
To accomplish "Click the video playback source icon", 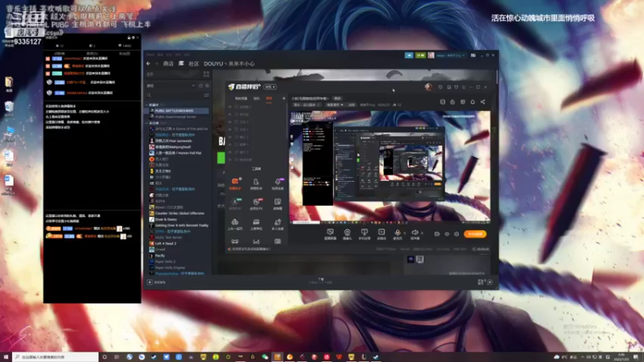I will click(382, 234).
